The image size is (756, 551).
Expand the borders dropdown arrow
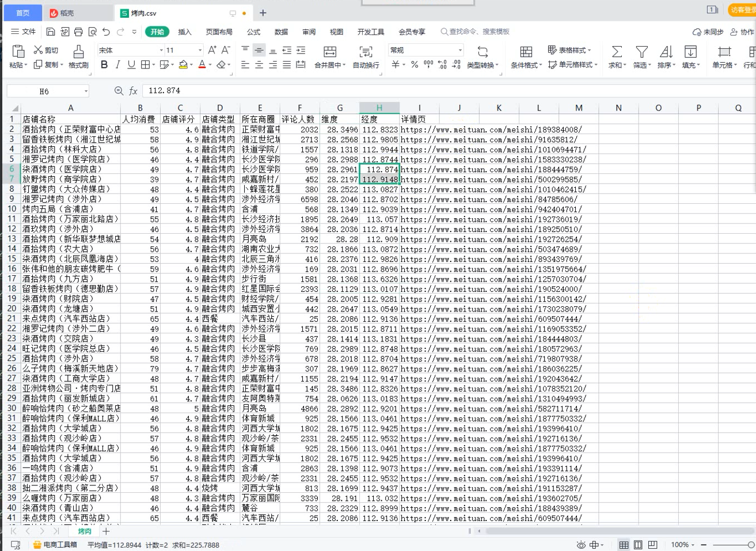pos(153,65)
